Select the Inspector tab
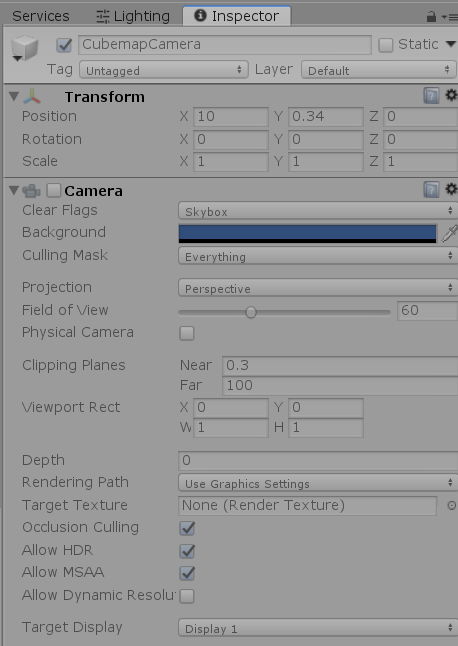Screen dimensions: 458x646 (x=237, y=16)
